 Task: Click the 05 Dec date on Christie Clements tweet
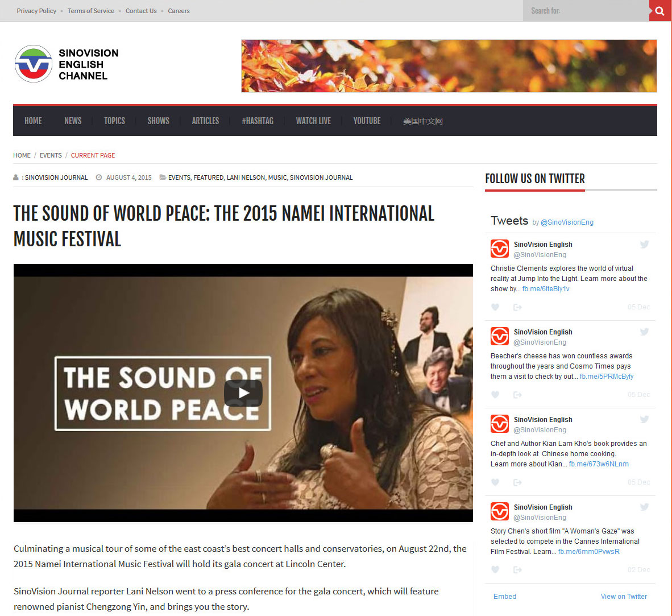(638, 307)
